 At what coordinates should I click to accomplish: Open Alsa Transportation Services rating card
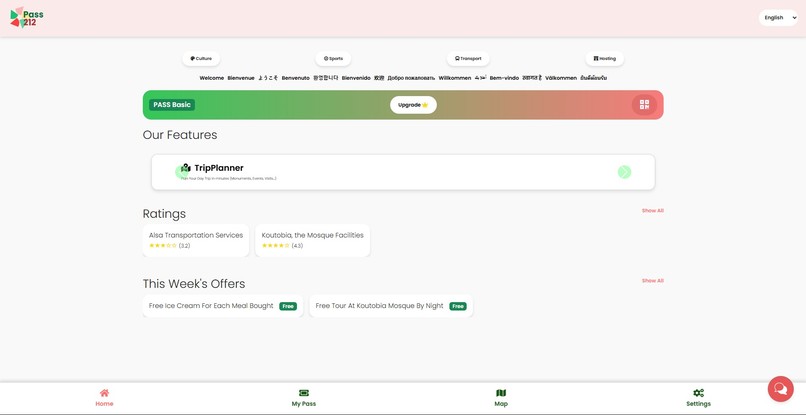tap(196, 240)
